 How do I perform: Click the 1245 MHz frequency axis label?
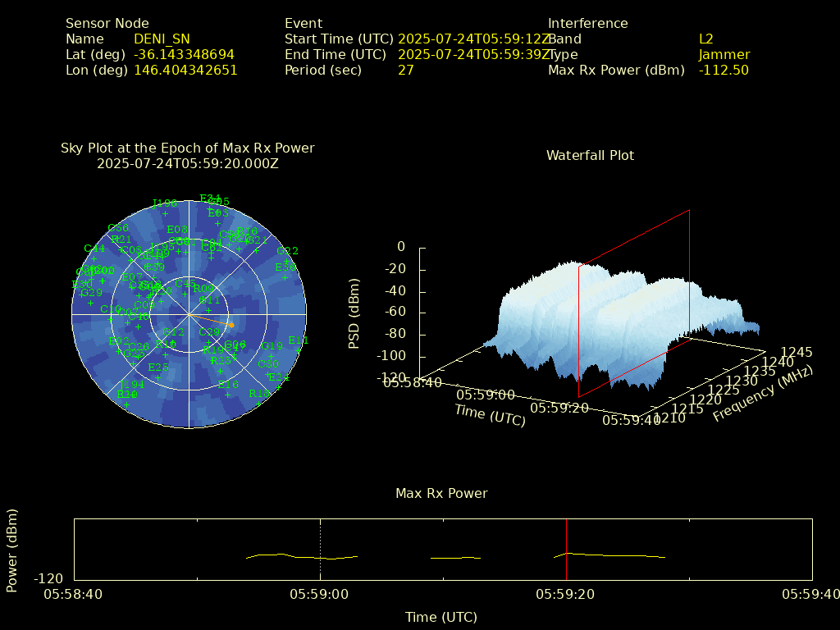[x=797, y=352]
